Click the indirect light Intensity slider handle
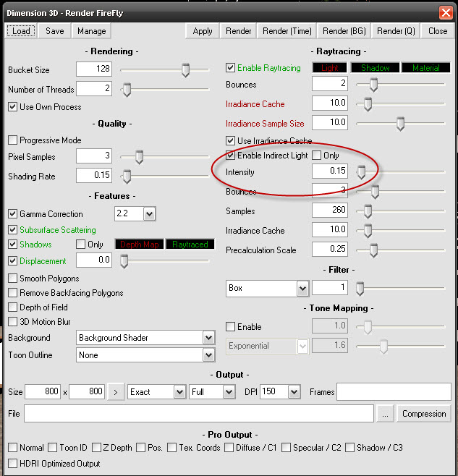Screen dimensions: 458x476 361,172
